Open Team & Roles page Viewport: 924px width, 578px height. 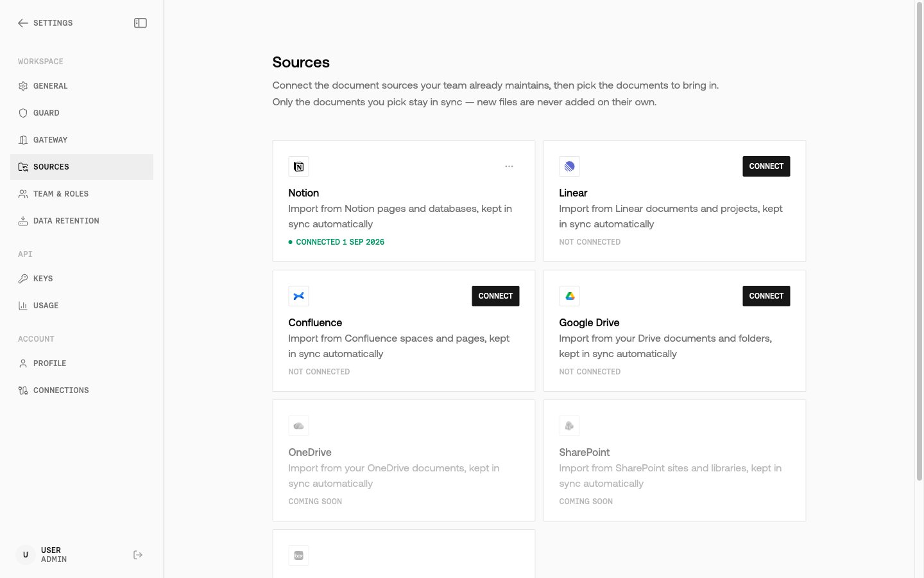(x=81, y=194)
